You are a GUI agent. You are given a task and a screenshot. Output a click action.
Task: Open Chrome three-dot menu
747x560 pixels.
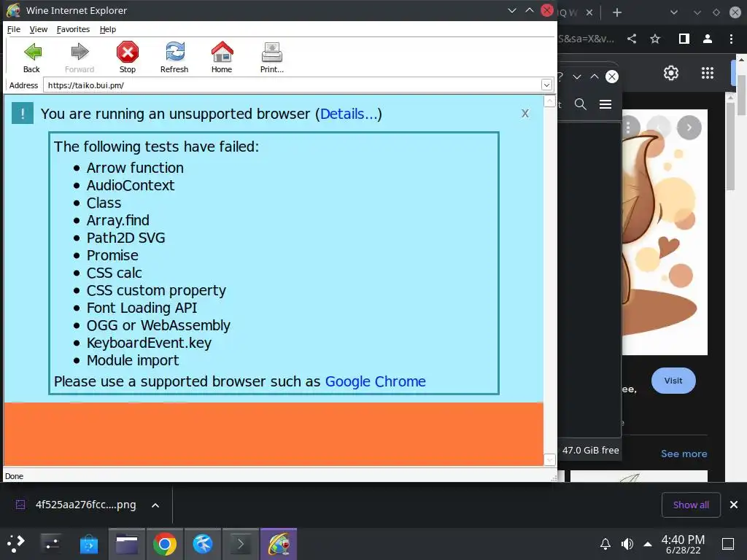[x=731, y=39]
